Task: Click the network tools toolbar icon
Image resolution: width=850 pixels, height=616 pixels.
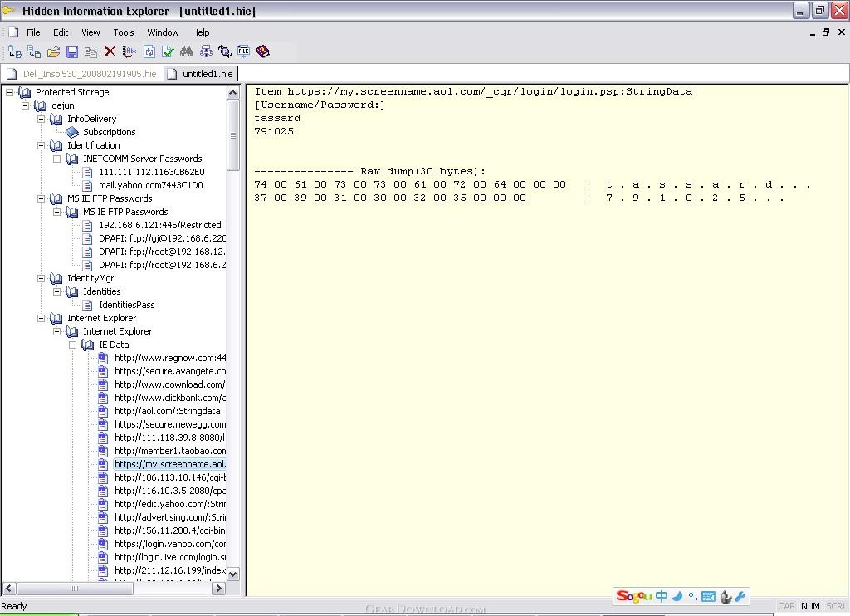Action: coord(206,51)
